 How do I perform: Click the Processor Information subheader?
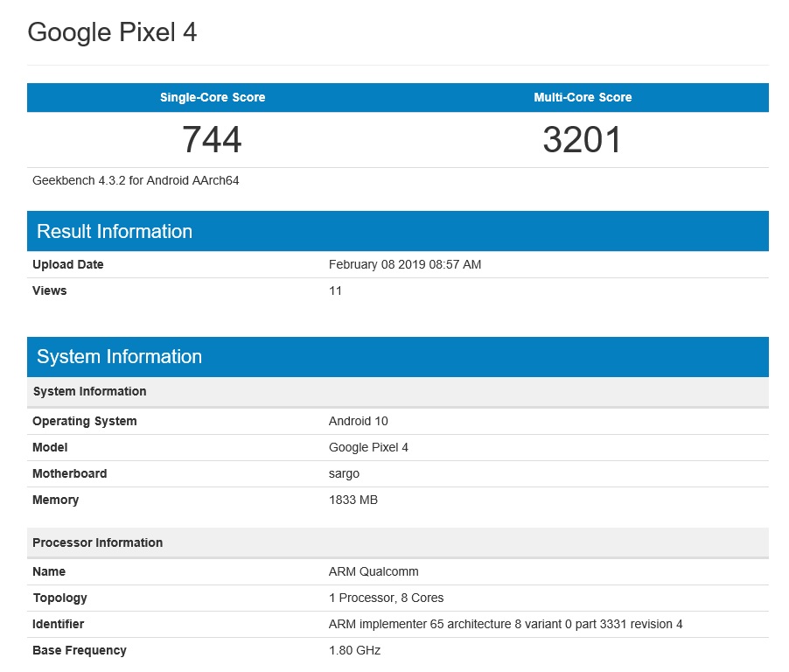397,542
